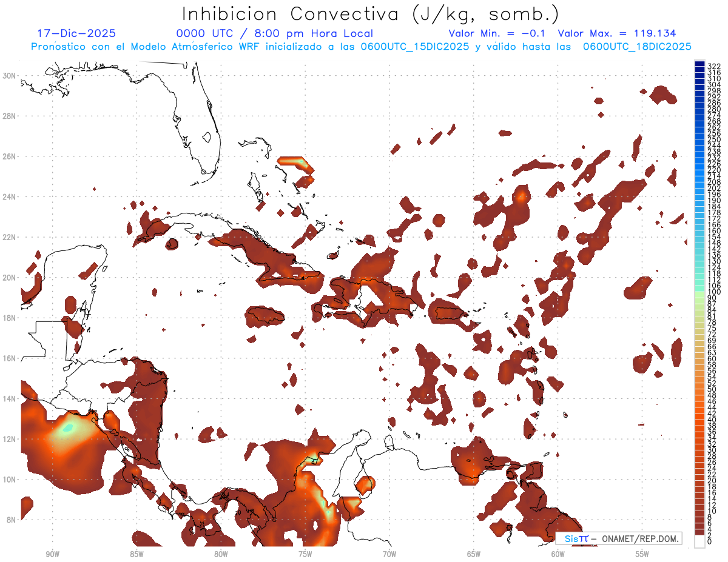Click the '28N' latitude axis label

pos(8,116)
